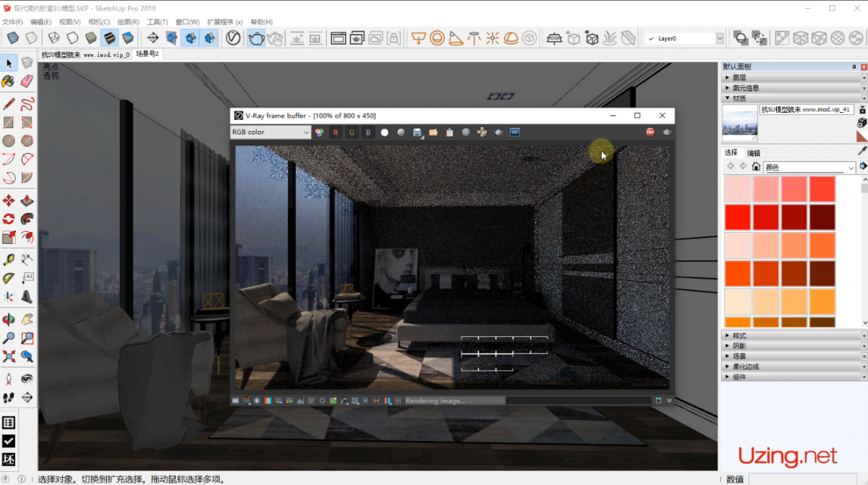Open the Layer0 layer dropdown

(x=719, y=38)
